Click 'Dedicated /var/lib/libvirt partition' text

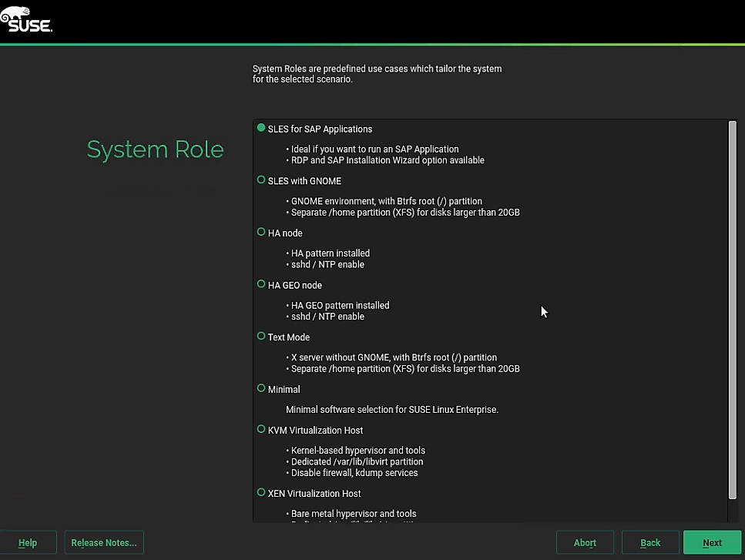[357, 461]
